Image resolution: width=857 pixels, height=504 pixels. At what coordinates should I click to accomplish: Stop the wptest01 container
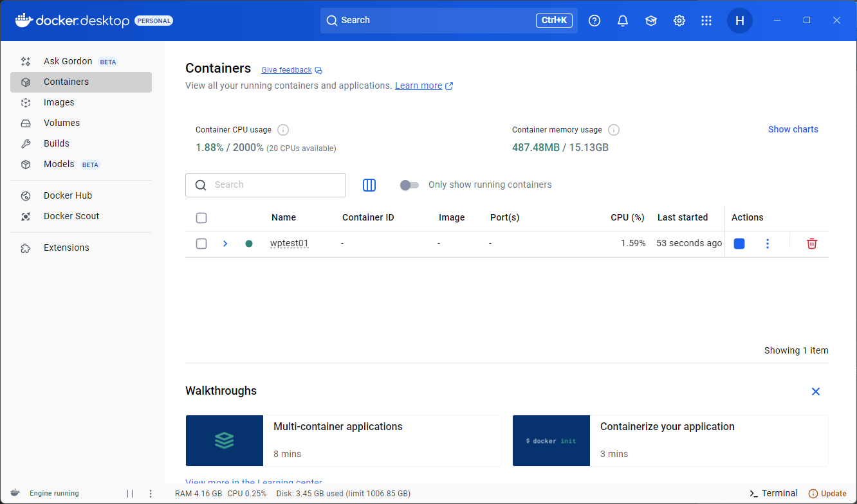(739, 244)
